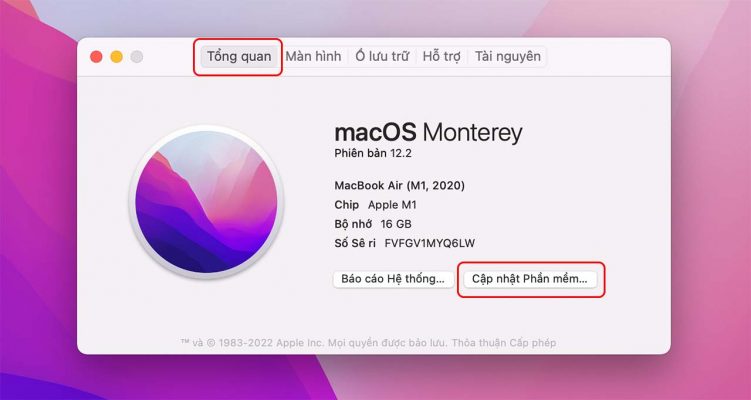This screenshot has width=751, height=400.
Task: Click the Chip Apple M1 line
Action: (376, 205)
